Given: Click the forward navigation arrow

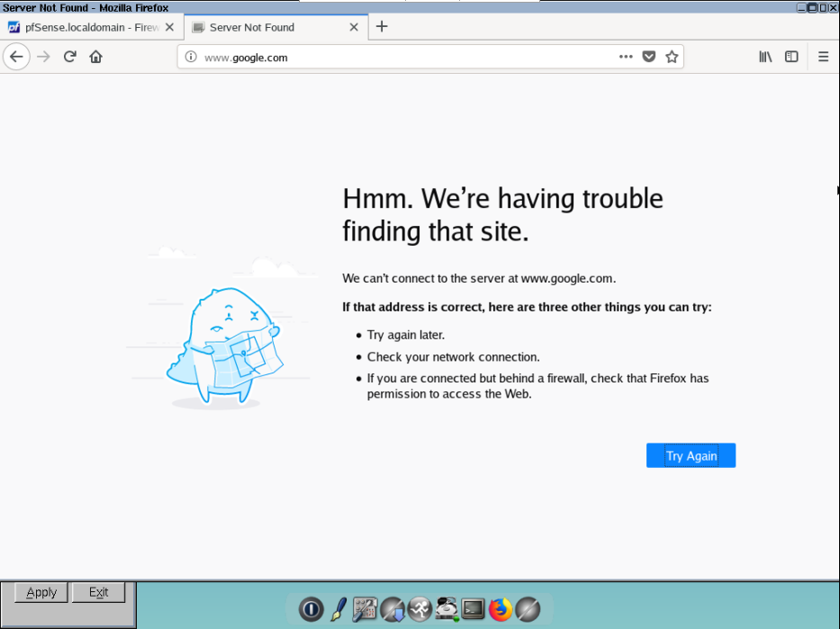Looking at the screenshot, I should 43,57.
